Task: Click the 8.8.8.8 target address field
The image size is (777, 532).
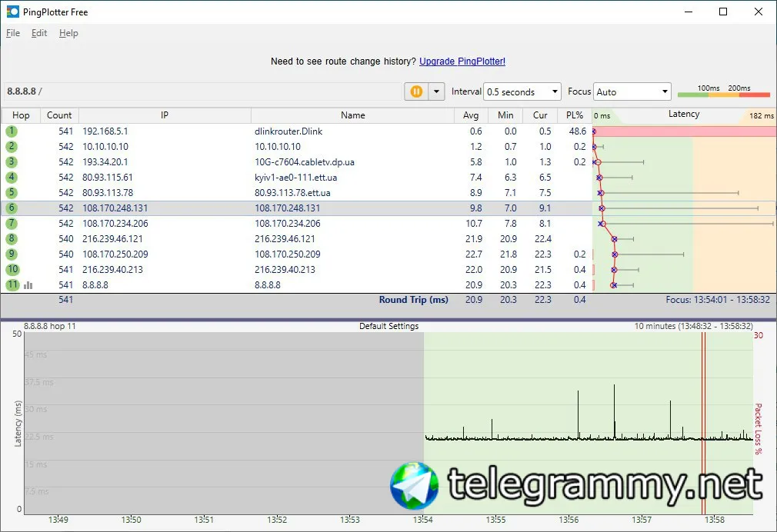Action: coord(202,91)
